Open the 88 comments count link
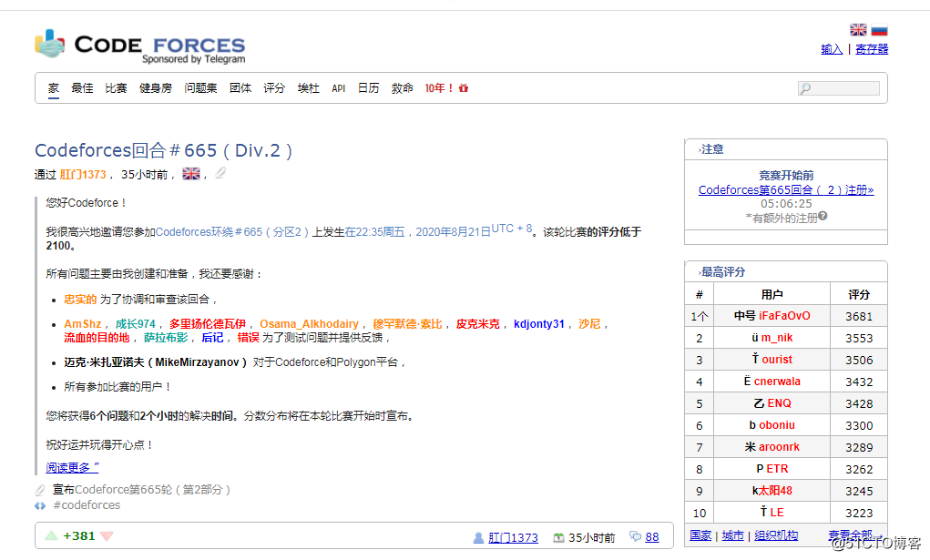Viewport: 930px width, 560px height. click(x=652, y=537)
